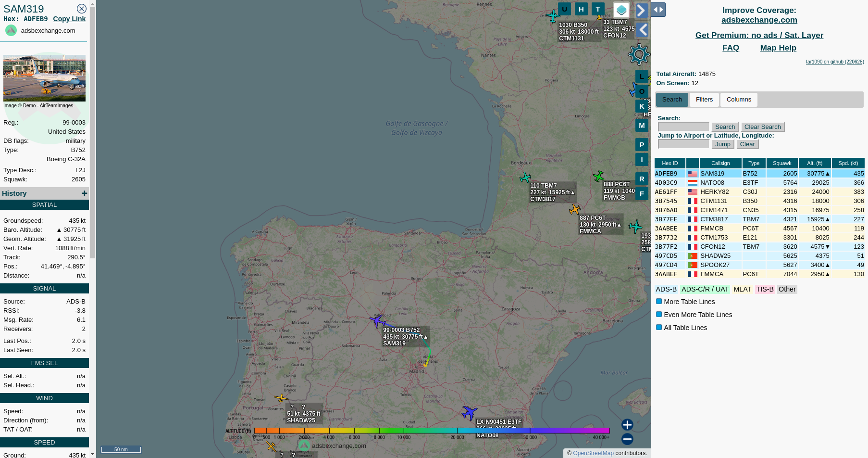Sort table by Callsign column

(x=720, y=163)
